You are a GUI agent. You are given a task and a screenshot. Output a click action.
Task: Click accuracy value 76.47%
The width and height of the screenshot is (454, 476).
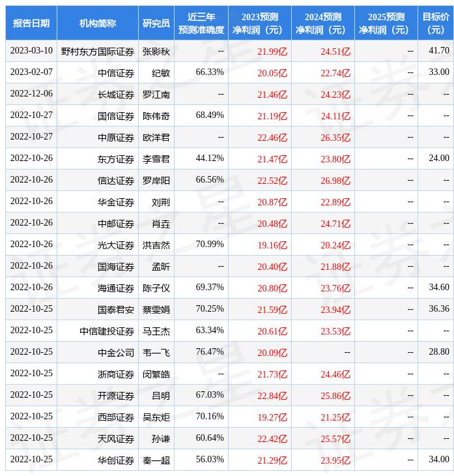(210, 352)
